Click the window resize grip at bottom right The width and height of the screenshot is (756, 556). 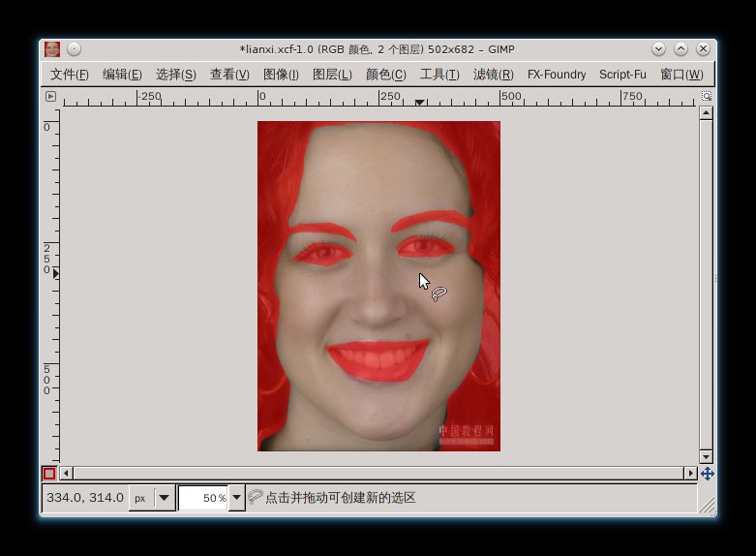coord(708,506)
